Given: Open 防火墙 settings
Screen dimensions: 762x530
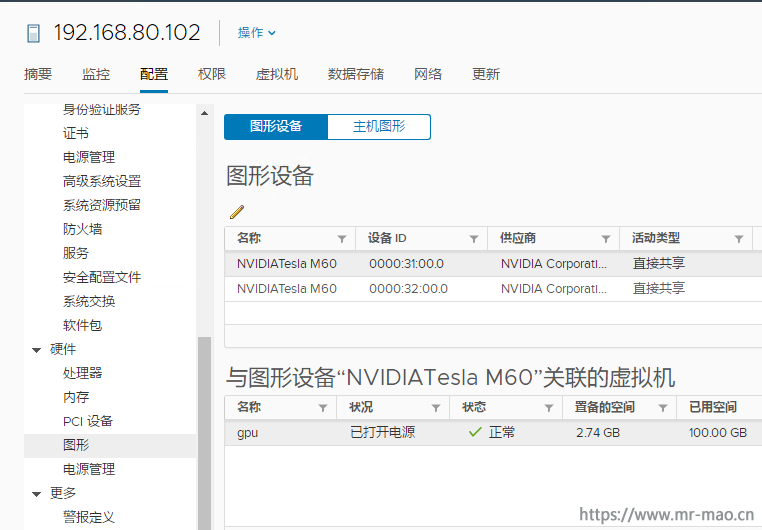Looking at the screenshot, I should tap(82, 229).
